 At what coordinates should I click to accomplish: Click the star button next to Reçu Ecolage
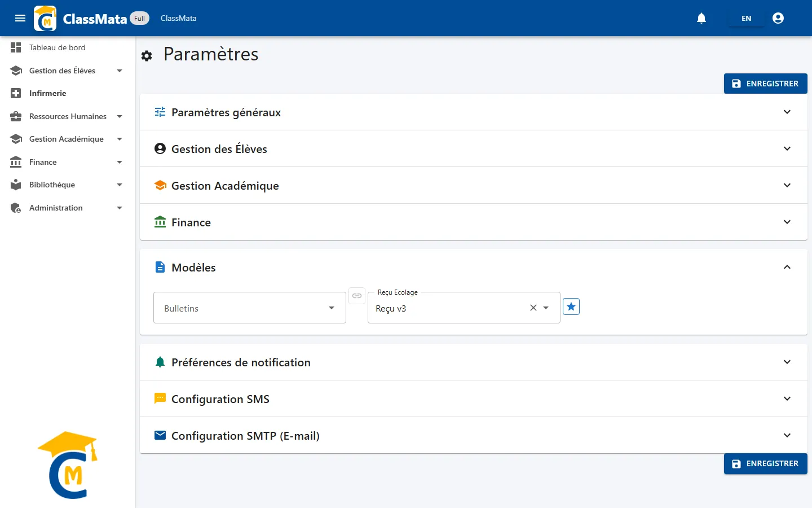click(x=571, y=306)
